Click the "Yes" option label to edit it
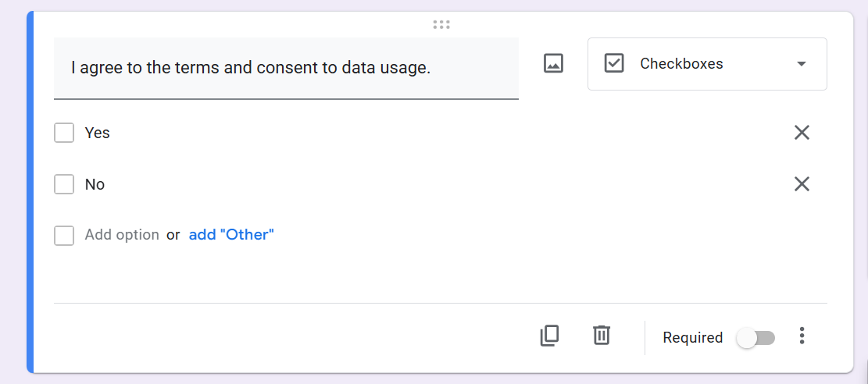The width and height of the screenshot is (868, 384). (98, 133)
